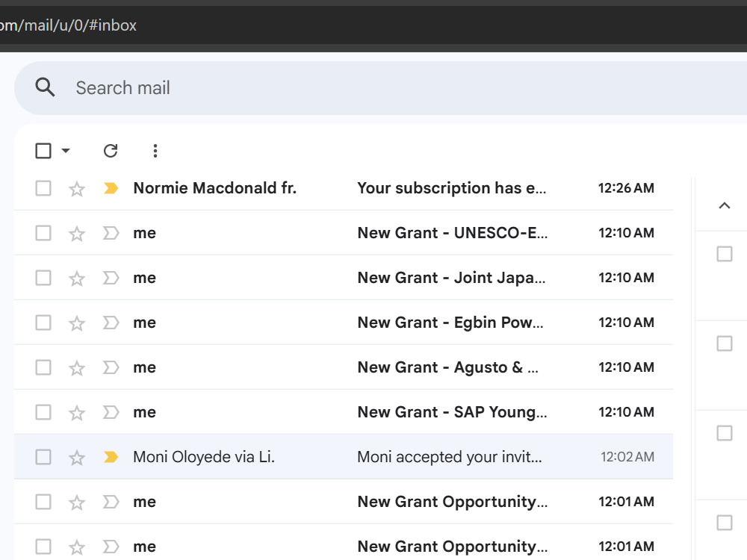
Task: Click the search magnifier icon
Action: [x=45, y=87]
